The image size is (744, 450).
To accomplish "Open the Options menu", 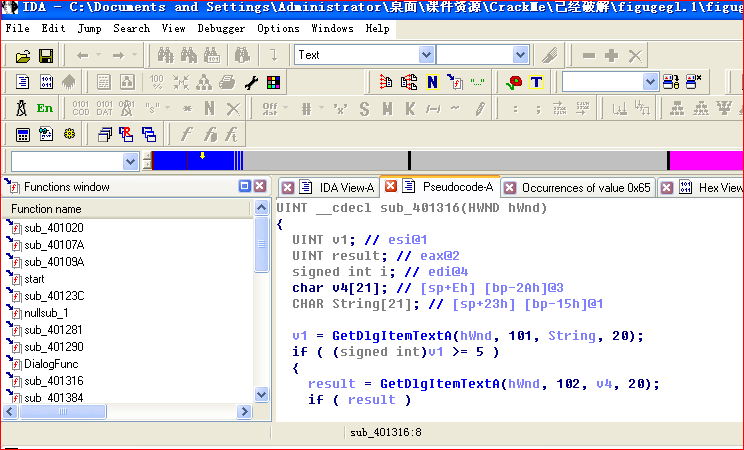I will 278,28.
